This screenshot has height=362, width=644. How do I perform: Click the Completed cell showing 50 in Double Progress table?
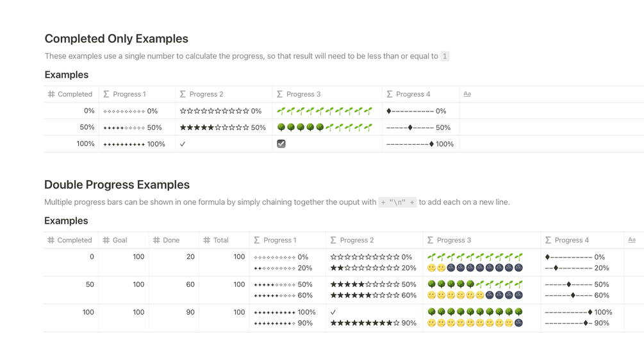90,284
